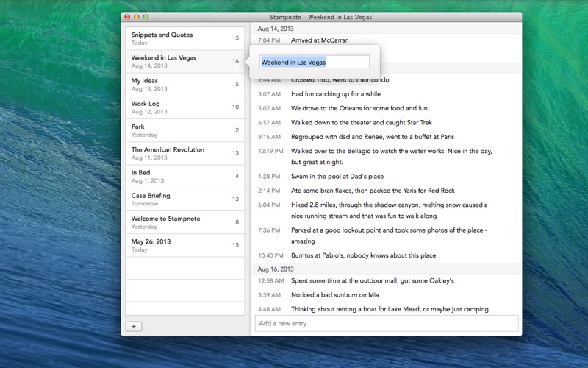Open the Case Briefing note
The image size is (588, 368).
tap(185, 199)
